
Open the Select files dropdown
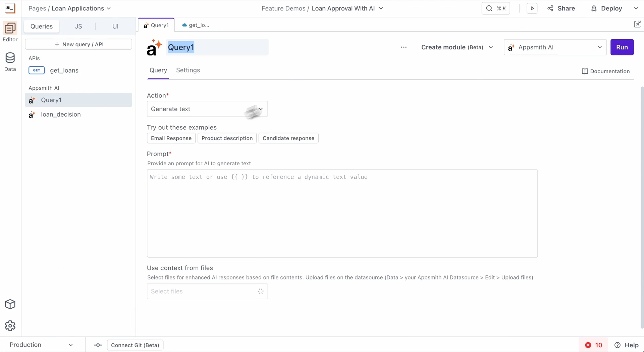point(207,291)
